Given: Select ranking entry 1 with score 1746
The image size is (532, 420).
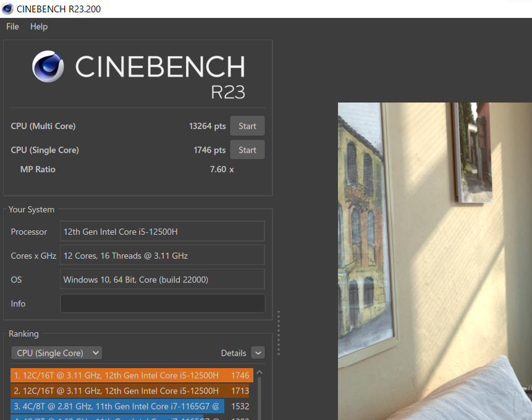Looking at the screenshot, I should (x=132, y=375).
